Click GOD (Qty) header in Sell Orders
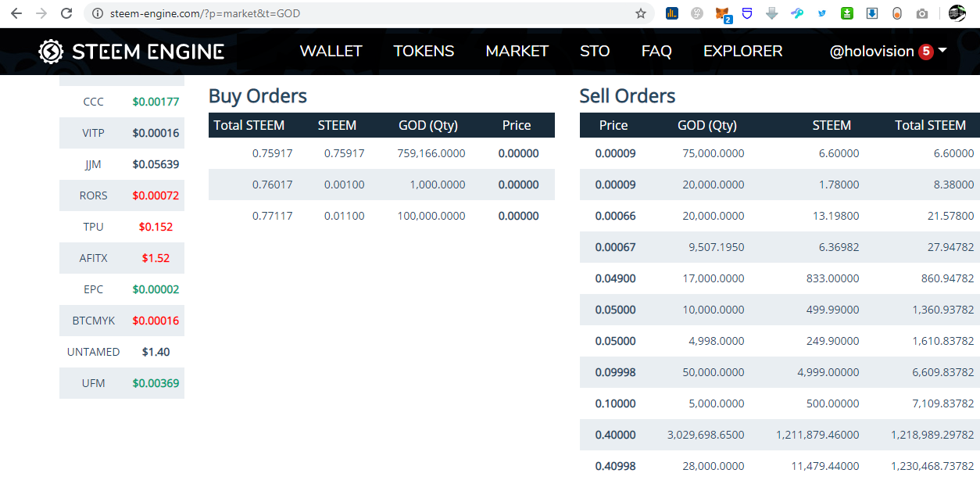 pyautogui.click(x=707, y=125)
